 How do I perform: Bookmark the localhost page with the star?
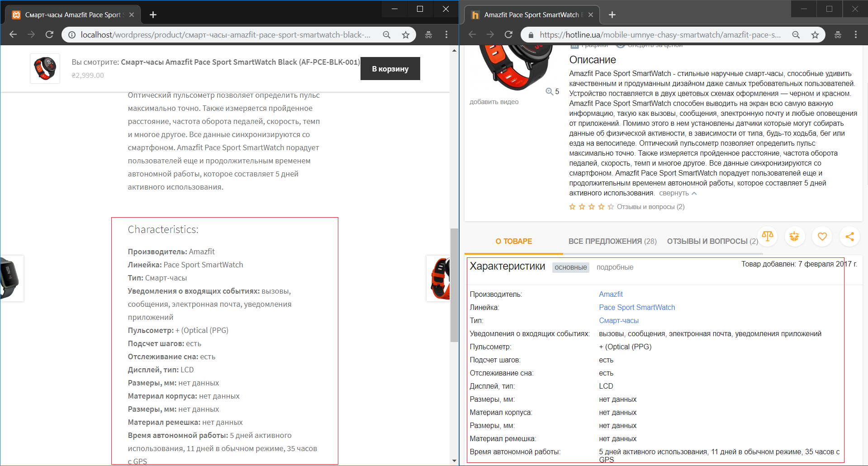tap(406, 35)
